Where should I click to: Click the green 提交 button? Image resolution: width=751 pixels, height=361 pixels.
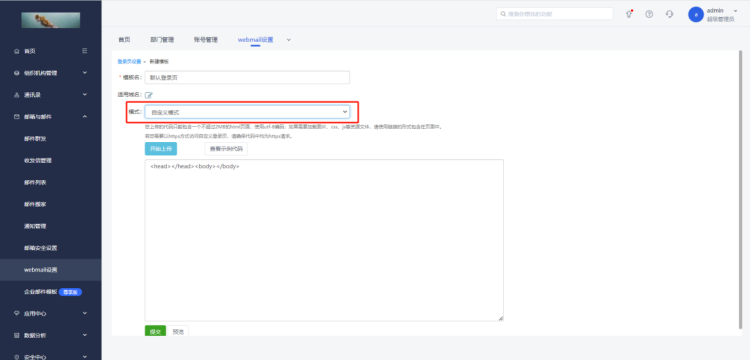click(x=155, y=331)
